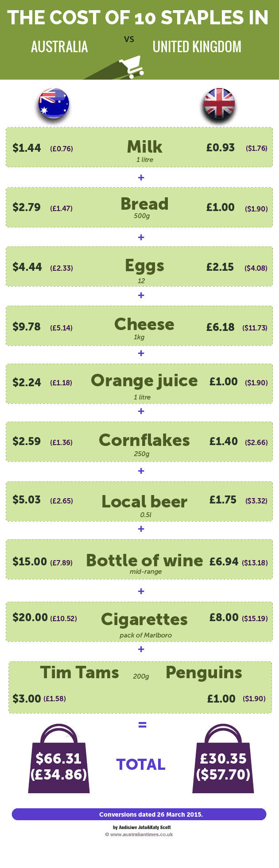Click the Bread 500g label

click(x=142, y=216)
